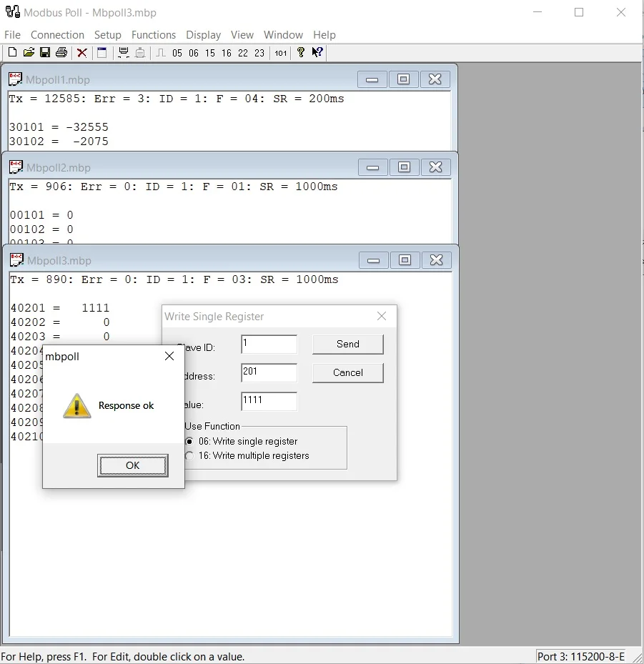Viewport: 644px width, 664px height.
Task: Click register 40203 row
Action: point(60,337)
